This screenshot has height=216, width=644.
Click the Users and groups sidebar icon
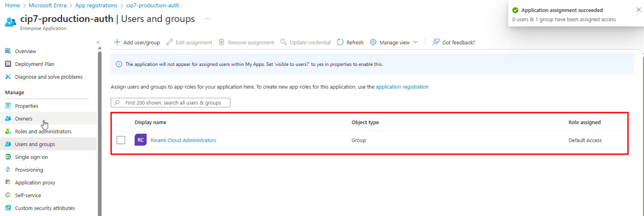pos(8,144)
